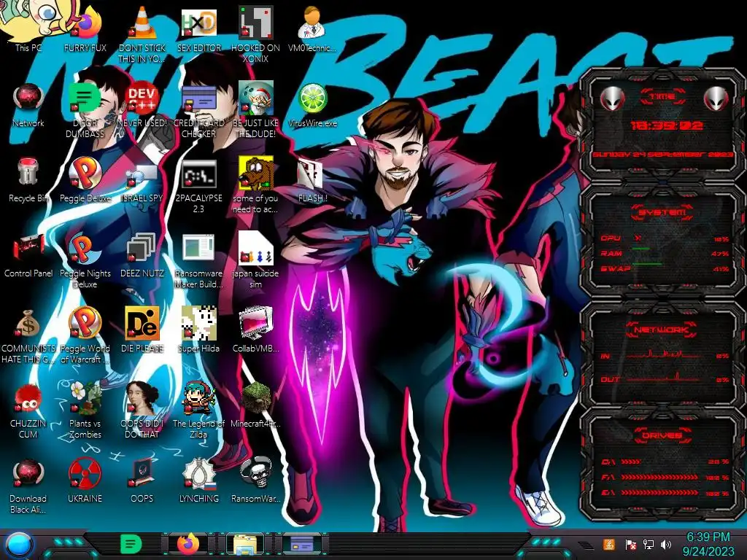Open the Action Center flag tray icon
Image resolution: width=747 pixels, height=560 pixels.
(630, 545)
